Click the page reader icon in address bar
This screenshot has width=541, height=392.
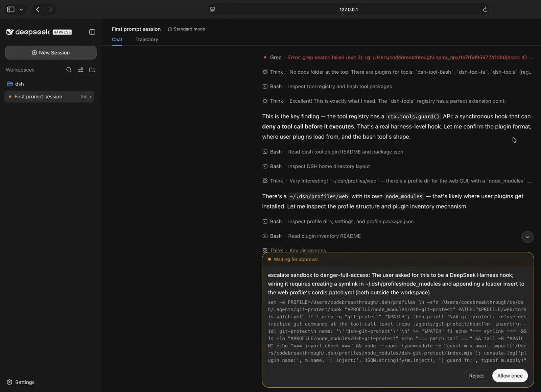[x=212, y=9]
